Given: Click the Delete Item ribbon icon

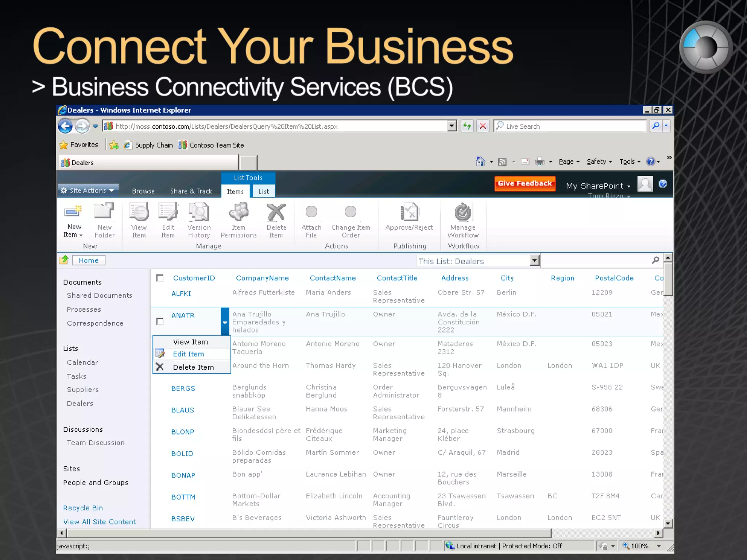Looking at the screenshot, I should (x=276, y=213).
